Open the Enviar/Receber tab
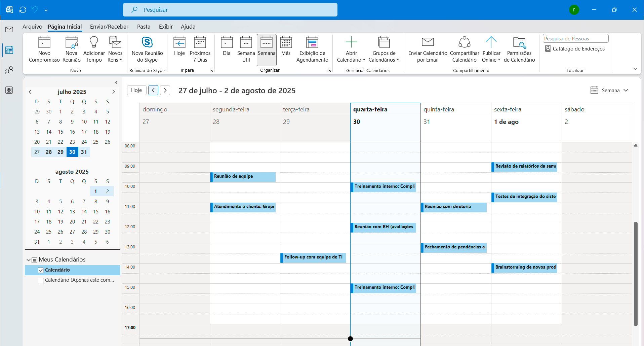The width and height of the screenshot is (644, 346). tap(109, 27)
